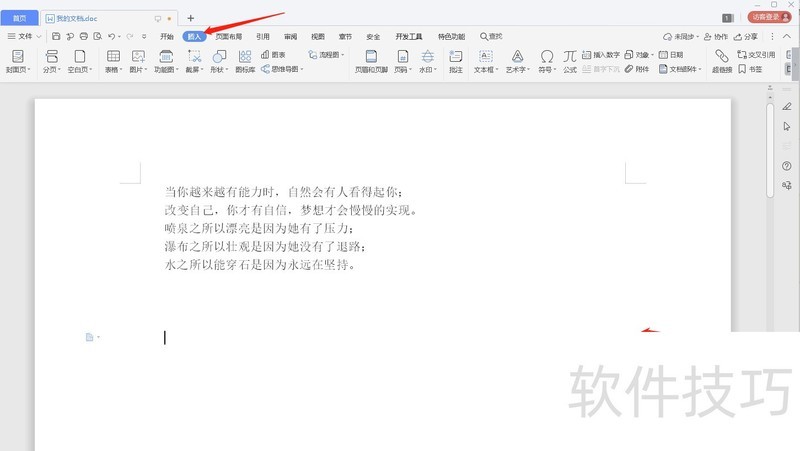
Task: Insert WordArt (艺术字)
Action: (518, 61)
